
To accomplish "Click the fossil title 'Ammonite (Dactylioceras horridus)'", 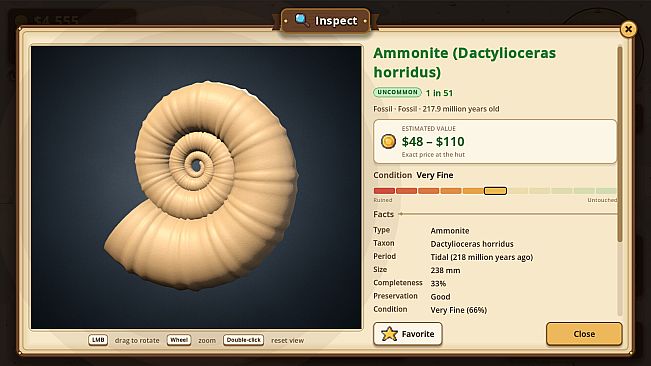I will tap(464, 63).
